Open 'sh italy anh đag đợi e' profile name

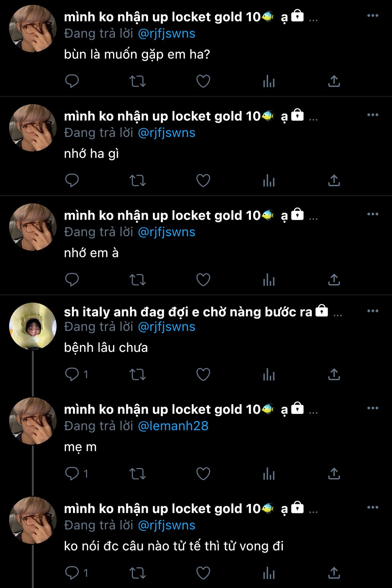[x=188, y=312]
